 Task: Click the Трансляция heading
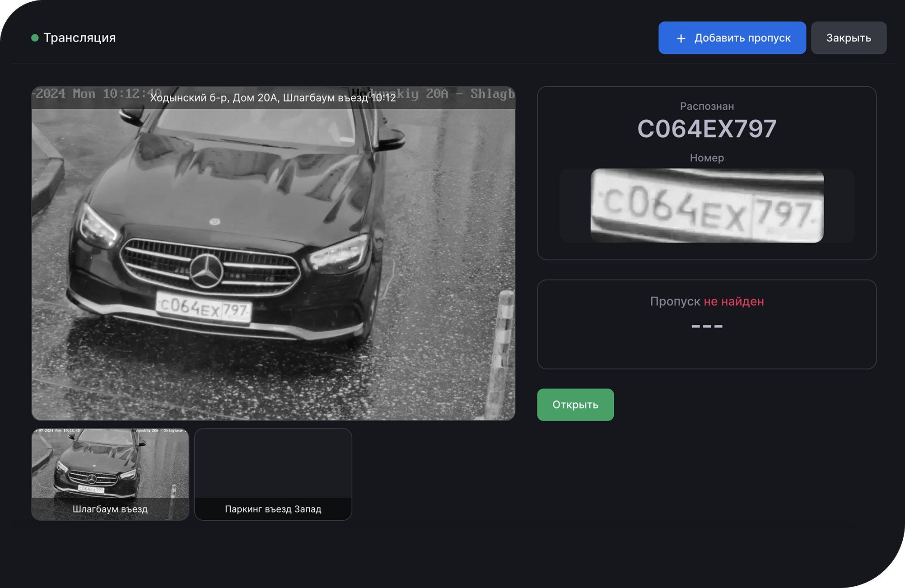pos(79,38)
